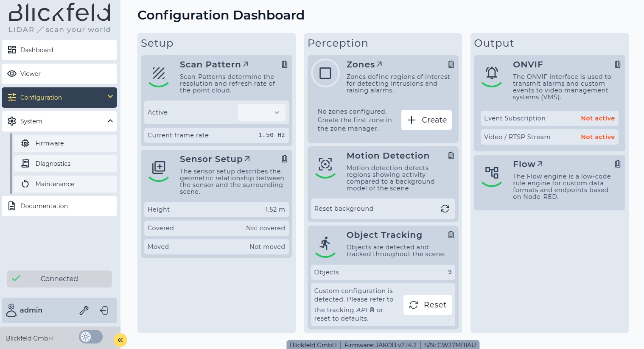The image size is (644, 349).
Task: Reset object tracking to defaults
Action: click(x=427, y=305)
